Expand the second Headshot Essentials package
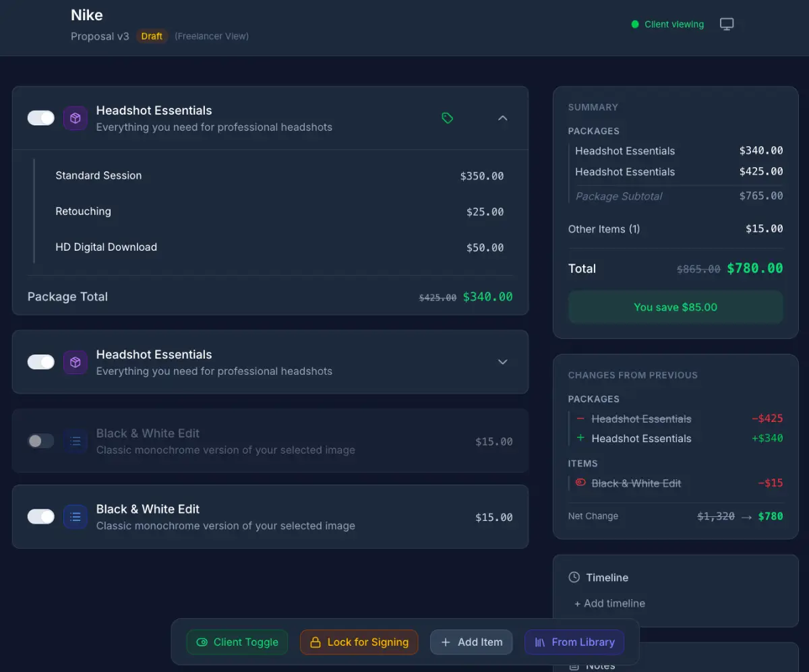 [502, 362]
